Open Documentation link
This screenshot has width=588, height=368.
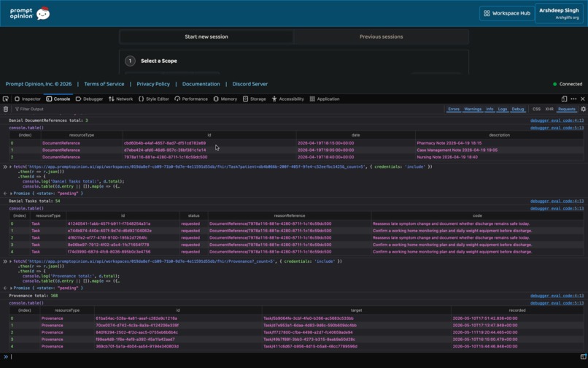[201, 84]
